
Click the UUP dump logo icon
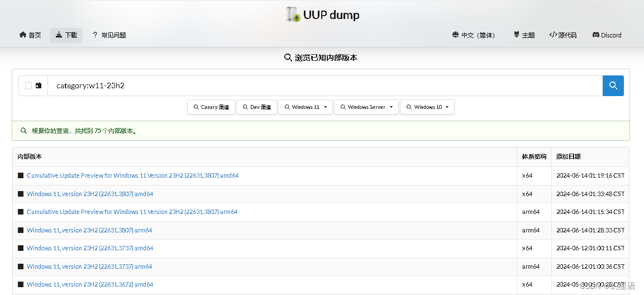pos(293,15)
